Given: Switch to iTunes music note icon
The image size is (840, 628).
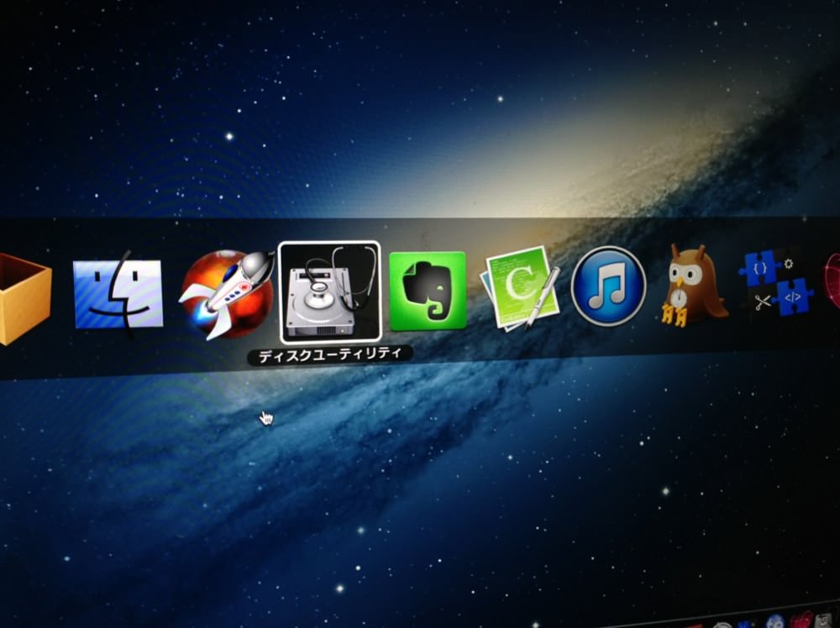Looking at the screenshot, I should [x=608, y=286].
